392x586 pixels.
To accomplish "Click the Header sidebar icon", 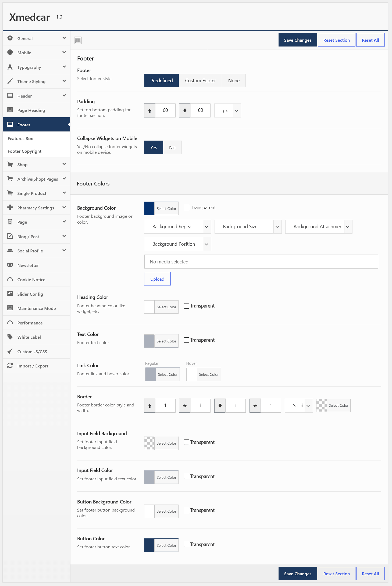I will (x=10, y=96).
